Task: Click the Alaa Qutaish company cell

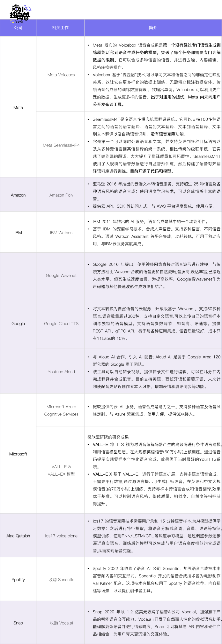Action: [18, 536]
